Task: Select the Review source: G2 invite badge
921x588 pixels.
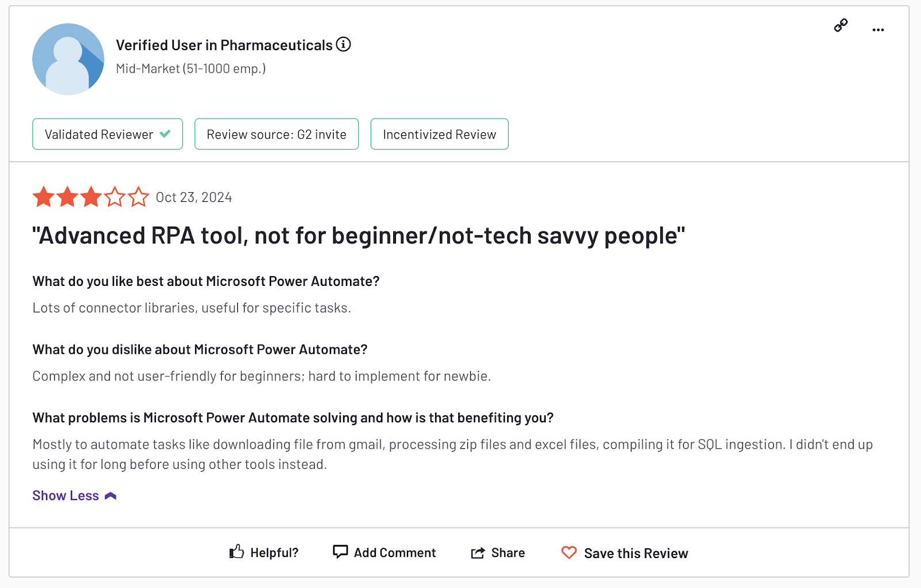Action: (x=276, y=134)
